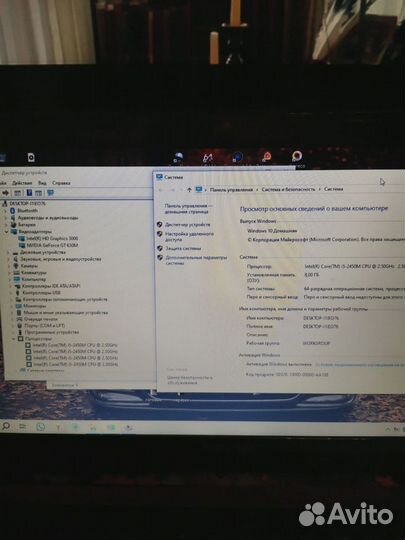Click shield icon next to Диспетчер устройств
Image resolution: width=405 pixels, height=540 pixels.
pos(159,225)
